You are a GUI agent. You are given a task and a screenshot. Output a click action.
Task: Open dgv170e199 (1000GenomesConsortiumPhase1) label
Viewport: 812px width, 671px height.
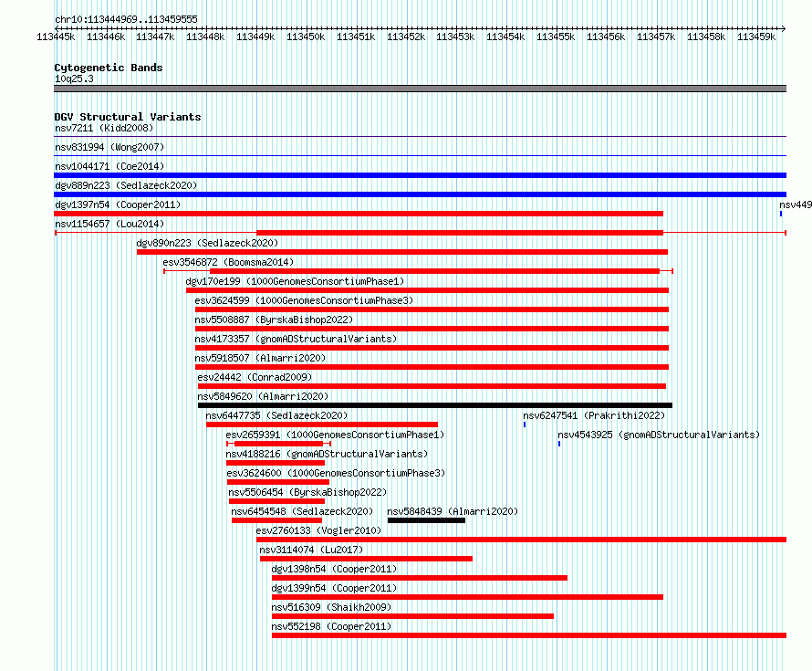tap(295, 281)
